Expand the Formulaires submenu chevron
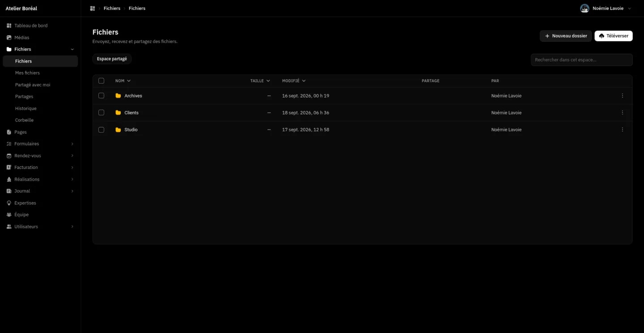Viewport: 644px width, 333px height. point(72,144)
